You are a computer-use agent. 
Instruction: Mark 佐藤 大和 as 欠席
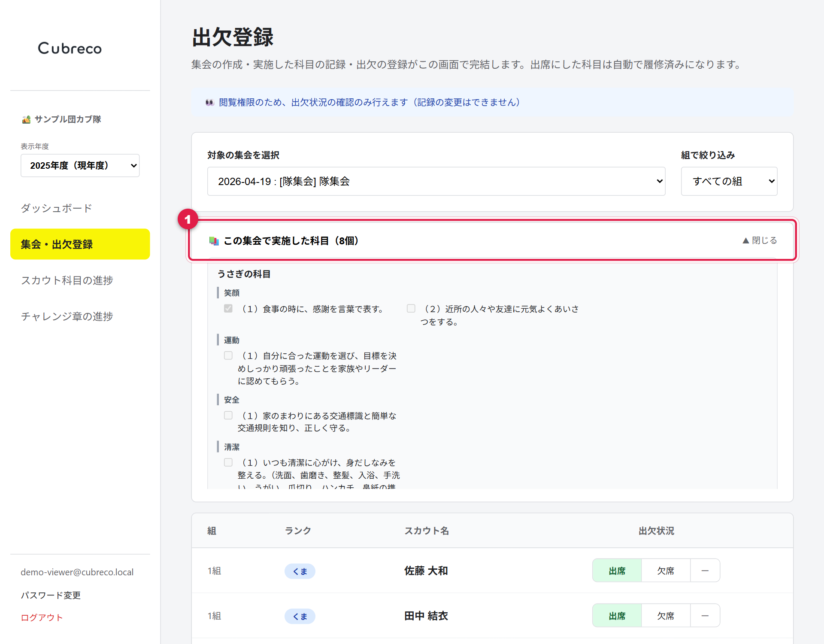click(666, 571)
